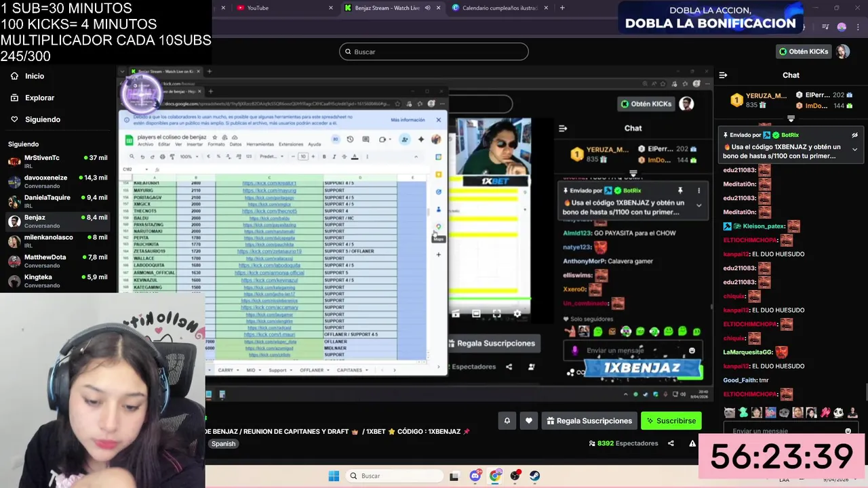Open the Herramientas menu in Sheets
The image size is (868, 488).
coord(260,144)
